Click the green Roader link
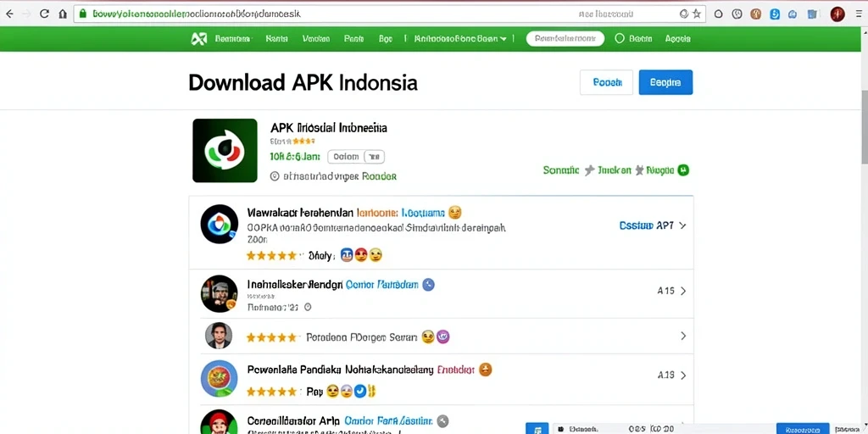The width and height of the screenshot is (868, 434). [379, 176]
